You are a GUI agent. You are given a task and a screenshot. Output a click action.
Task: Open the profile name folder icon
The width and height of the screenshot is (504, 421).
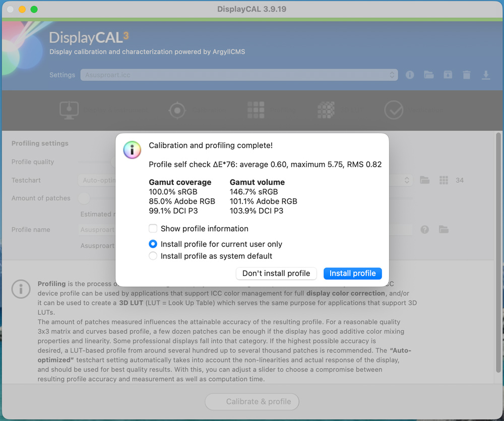point(444,229)
